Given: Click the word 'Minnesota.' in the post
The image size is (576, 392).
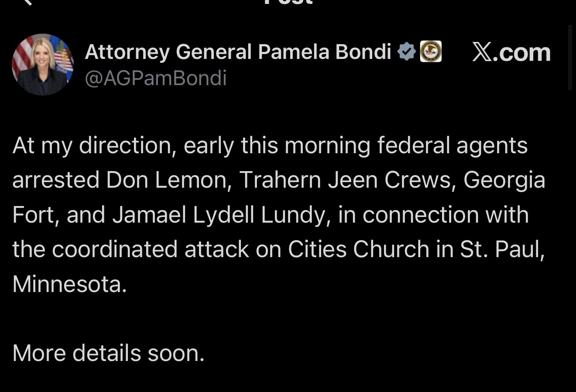Looking at the screenshot, I should [x=69, y=284].
